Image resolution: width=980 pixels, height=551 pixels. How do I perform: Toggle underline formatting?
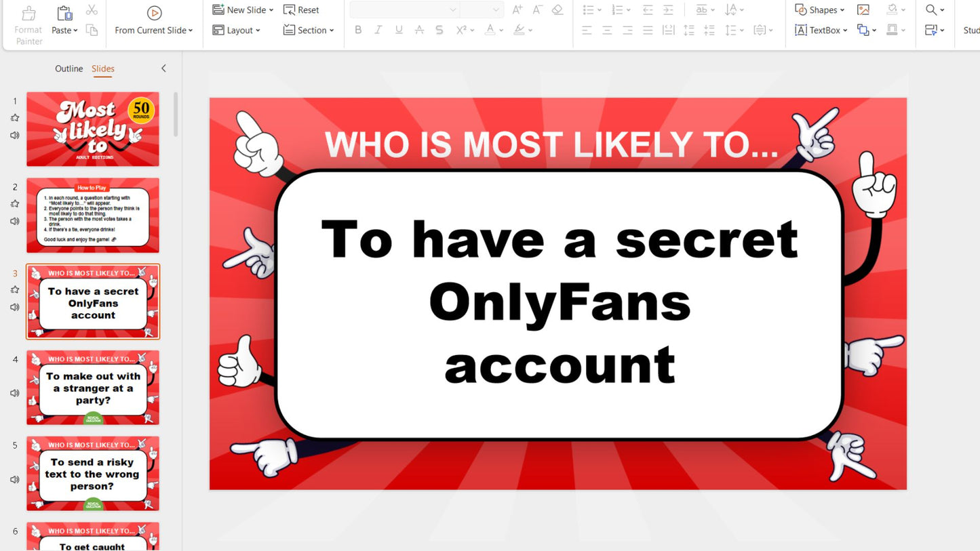click(x=399, y=30)
